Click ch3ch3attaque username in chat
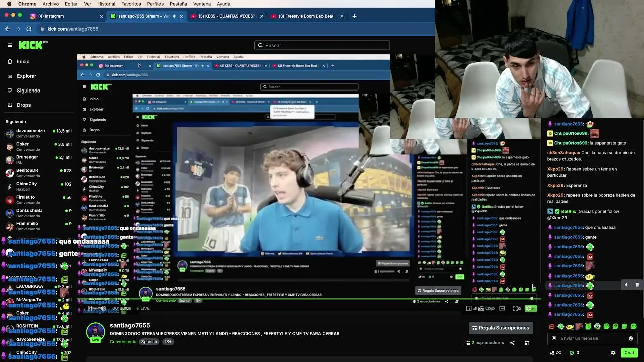This screenshot has width=644, height=362. point(563,153)
